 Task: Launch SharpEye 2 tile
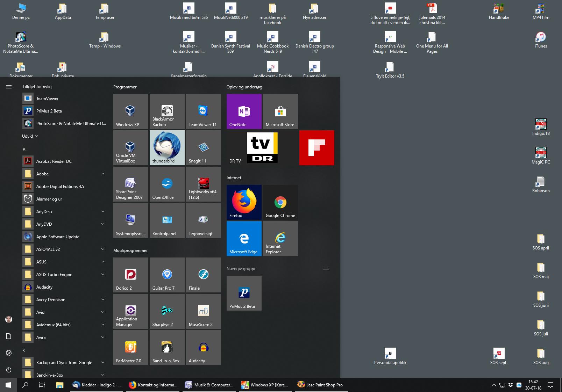[167, 311]
